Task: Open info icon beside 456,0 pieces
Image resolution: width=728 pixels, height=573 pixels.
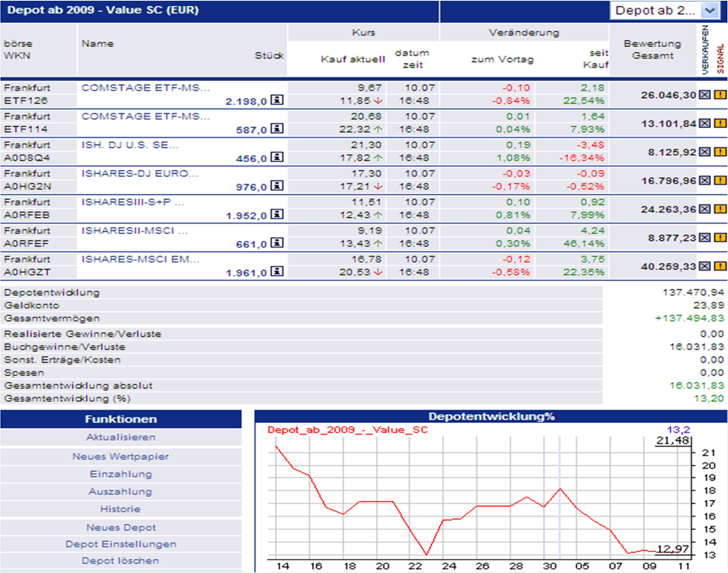Action: pos(276,158)
